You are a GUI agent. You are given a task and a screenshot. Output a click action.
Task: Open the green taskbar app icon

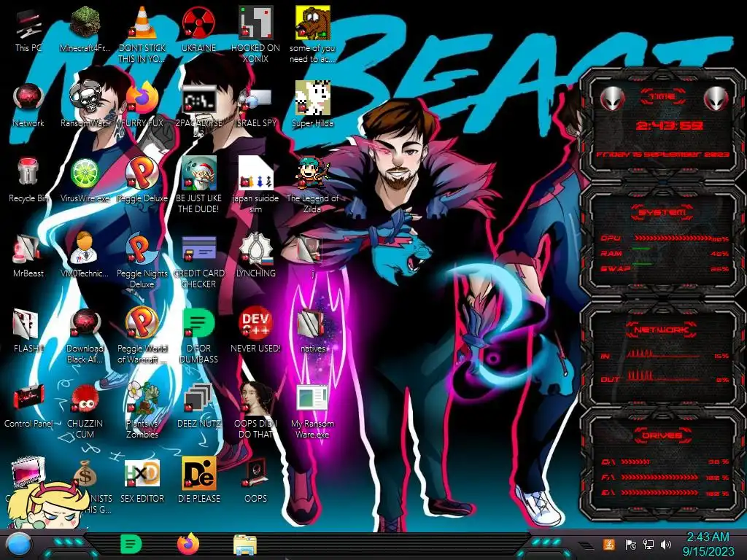point(131,544)
